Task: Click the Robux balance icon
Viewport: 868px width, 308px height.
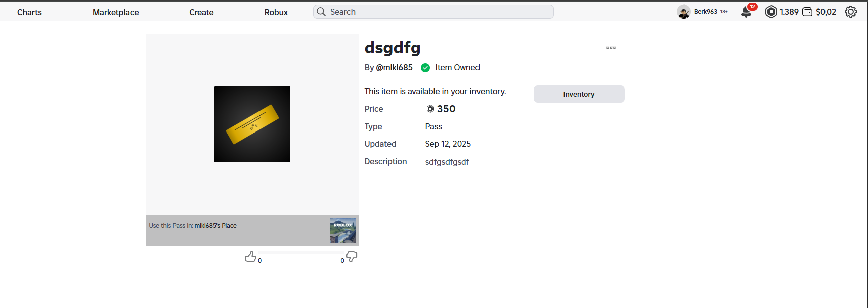Action: pyautogui.click(x=771, y=12)
